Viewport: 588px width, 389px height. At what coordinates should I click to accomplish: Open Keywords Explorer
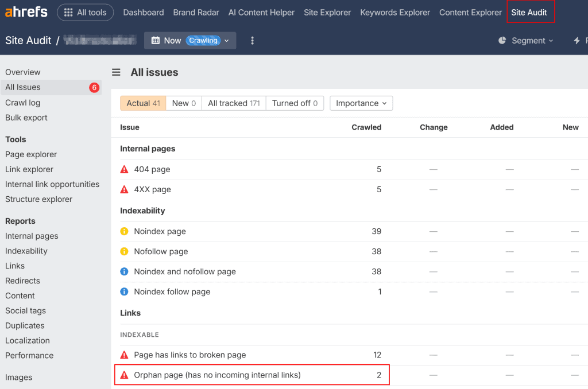click(395, 13)
